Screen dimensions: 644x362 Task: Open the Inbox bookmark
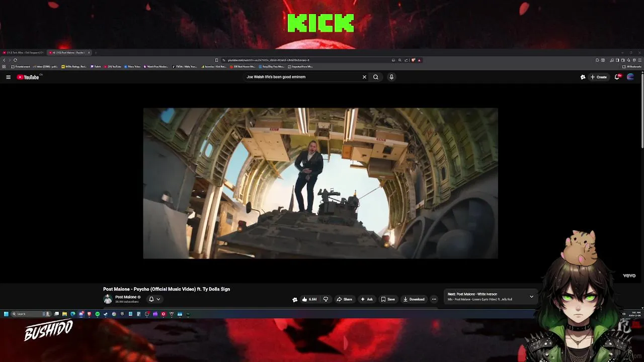(x=46, y=66)
